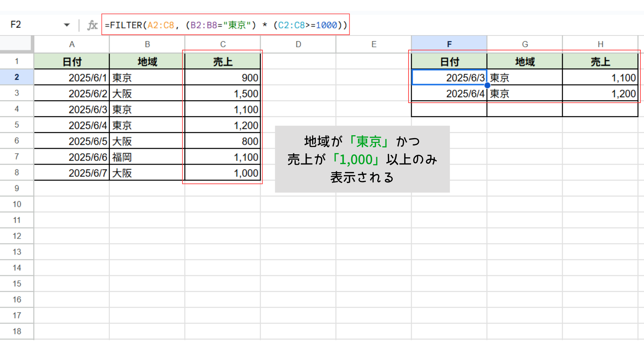Open the name box dropdown arrow
This screenshot has width=644, height=351.
pos(67,25)
